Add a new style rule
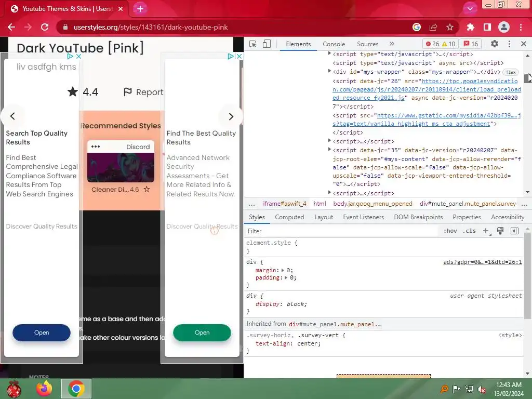The width and height of the screenshot is (532, 399). click(486, 231)
